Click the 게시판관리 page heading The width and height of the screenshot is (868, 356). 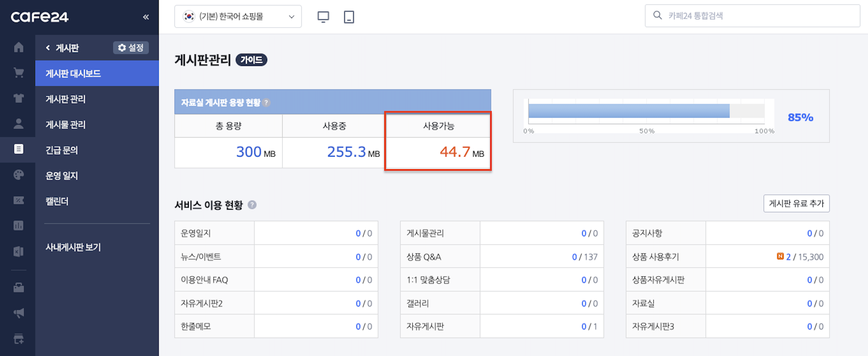coord(202,60)
